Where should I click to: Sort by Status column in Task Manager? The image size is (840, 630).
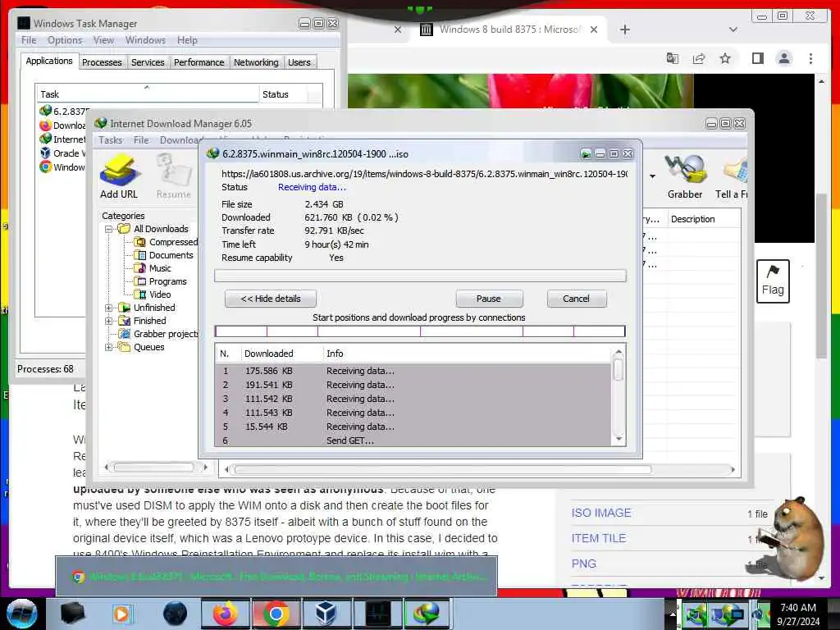click(x=284, y=94)
